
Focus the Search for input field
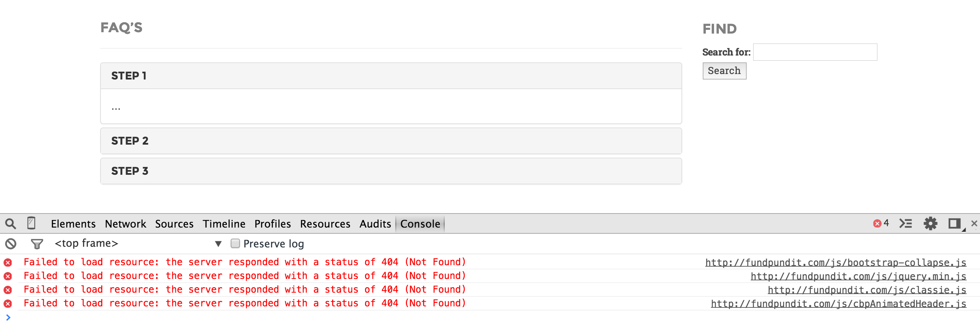pyautogui.click(x=815, y=52)
